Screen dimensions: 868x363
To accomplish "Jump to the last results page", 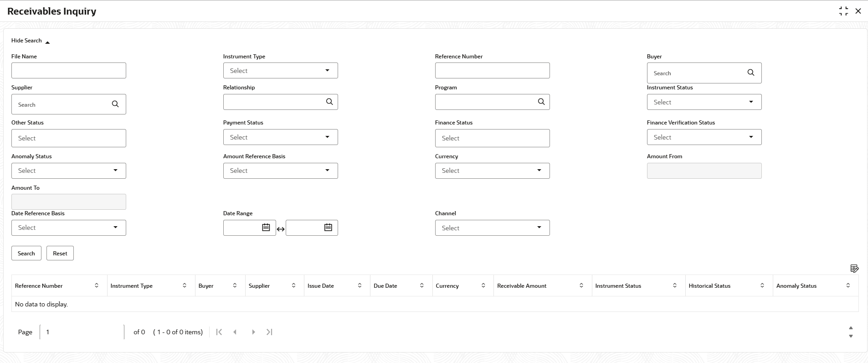I will point(269,332).
